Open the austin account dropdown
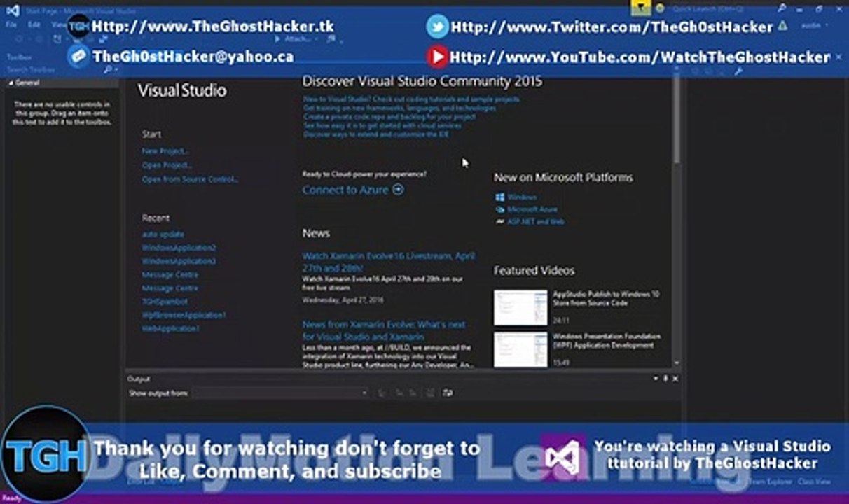 pyautogui.click(x=813, y=24)
